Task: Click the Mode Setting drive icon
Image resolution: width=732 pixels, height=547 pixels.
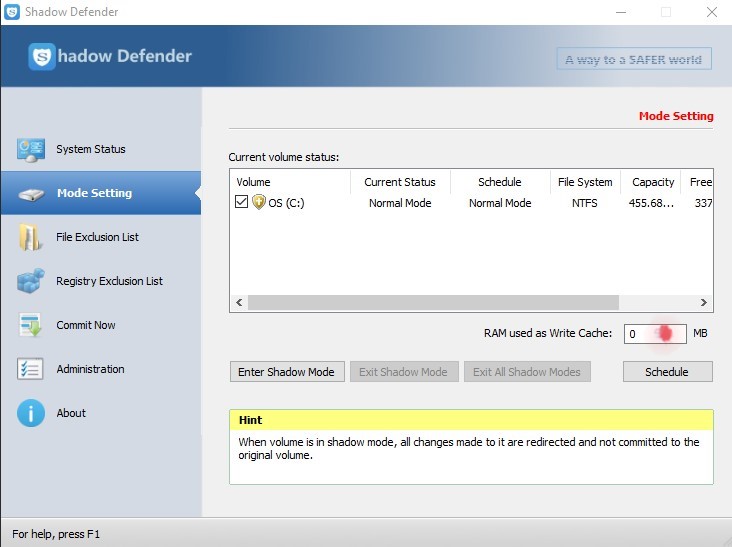Action: click(31, 194)
